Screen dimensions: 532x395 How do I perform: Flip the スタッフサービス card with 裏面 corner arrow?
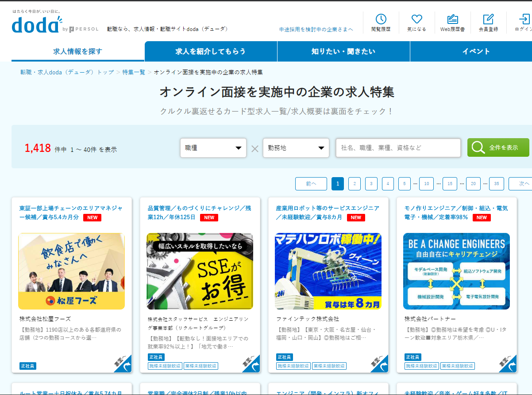(x=251, y=364)
